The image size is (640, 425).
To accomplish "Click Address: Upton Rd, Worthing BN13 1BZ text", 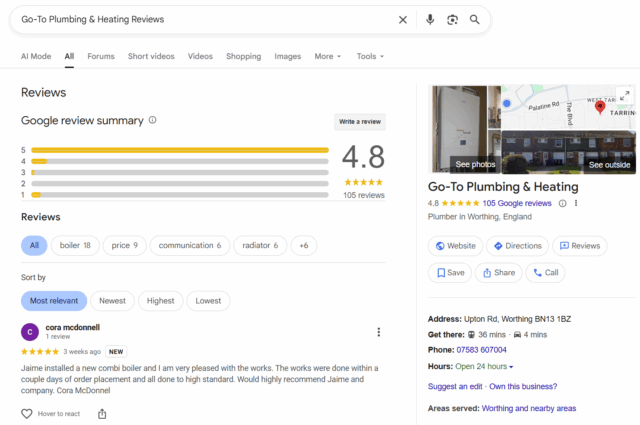I will 499,319.
